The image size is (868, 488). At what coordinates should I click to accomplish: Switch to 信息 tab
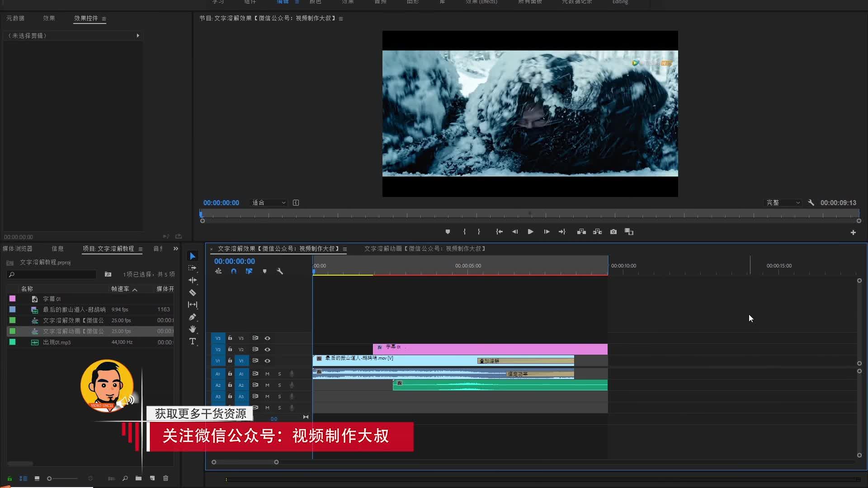[x=57, y=249]
